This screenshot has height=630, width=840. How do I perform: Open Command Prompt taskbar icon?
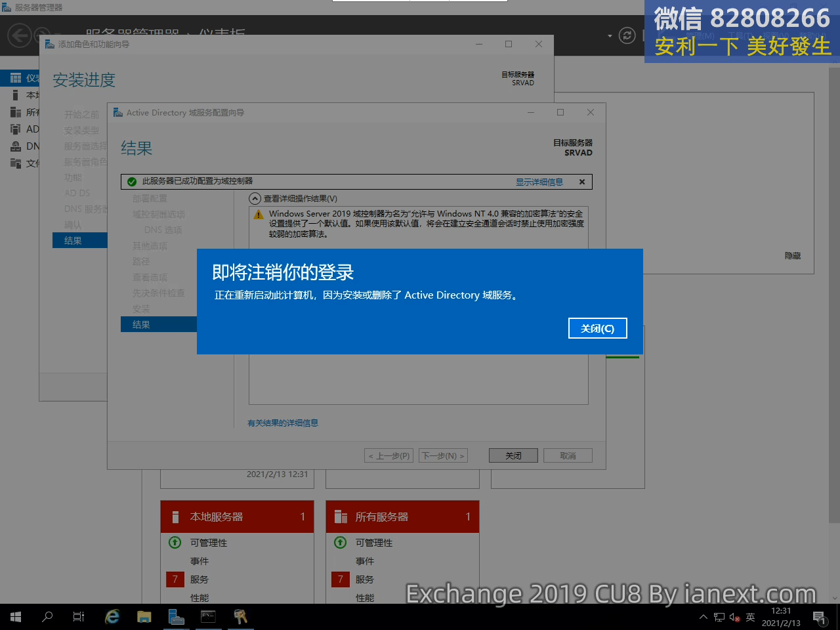[x=208, y=617]
